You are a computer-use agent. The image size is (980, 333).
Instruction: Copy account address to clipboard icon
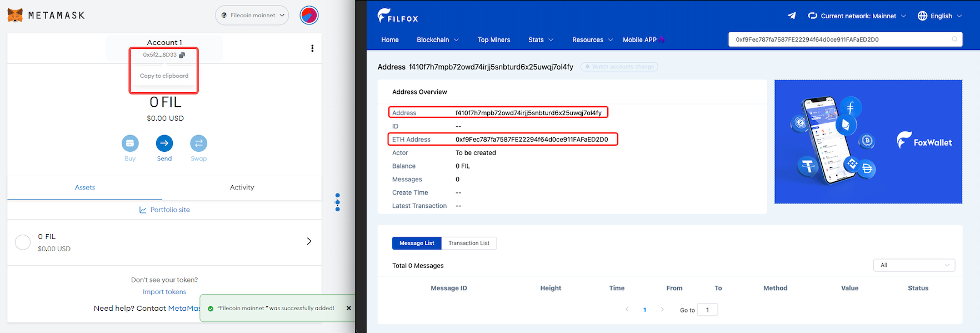point(182,55)
